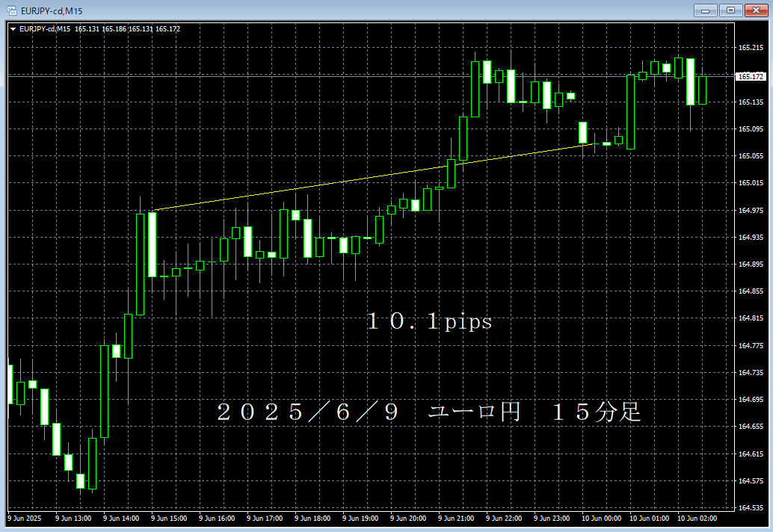
Task: Click the Restore Down icon on the chart window
Action: [731, 10]
